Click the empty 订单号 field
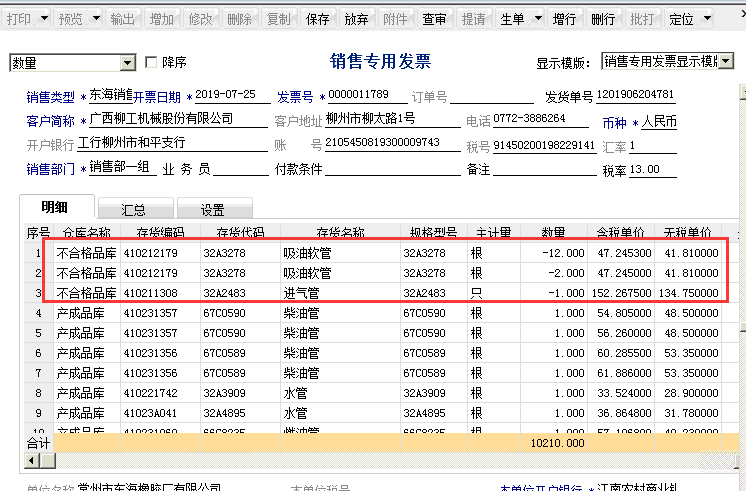This screenshot has width=746, height=491. pos(492,96)
